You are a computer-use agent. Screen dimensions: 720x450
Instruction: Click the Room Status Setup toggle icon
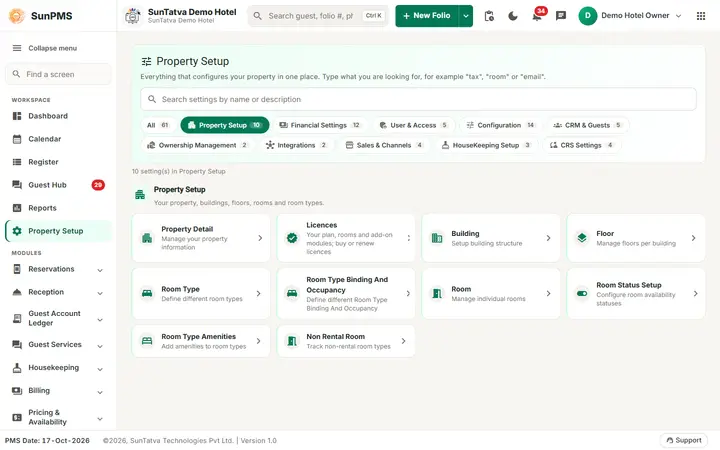point(582,293)
